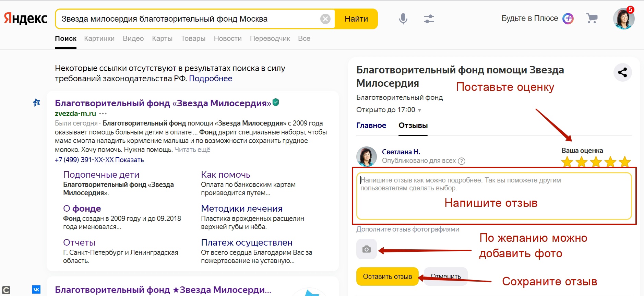
Task: Click the Найти search button
Action: [x=356, y=19]
